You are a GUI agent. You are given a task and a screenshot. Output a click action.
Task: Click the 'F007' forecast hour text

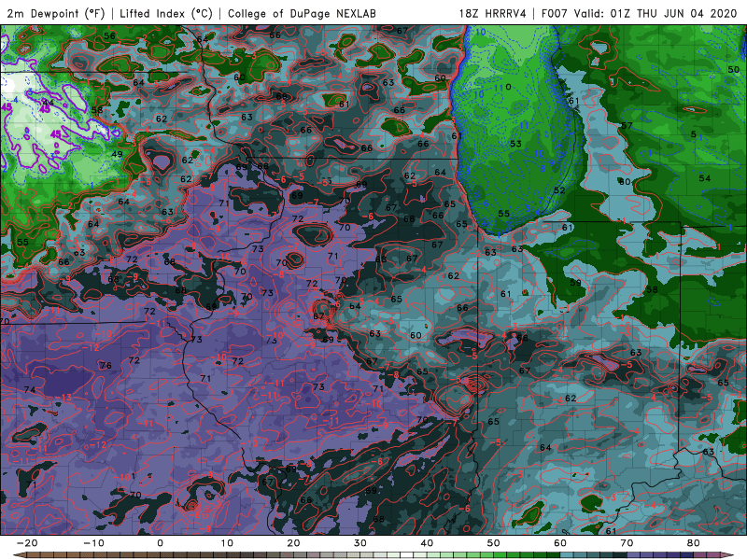(554, 13)
